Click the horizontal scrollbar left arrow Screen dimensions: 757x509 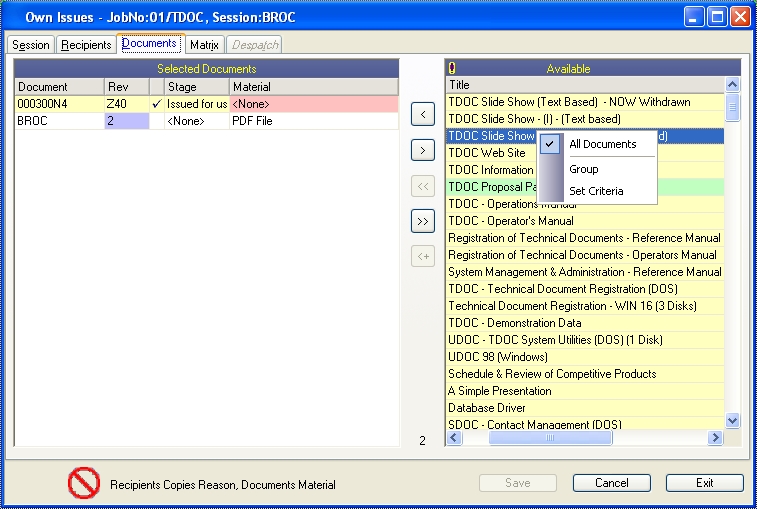[x=454, y=438]
